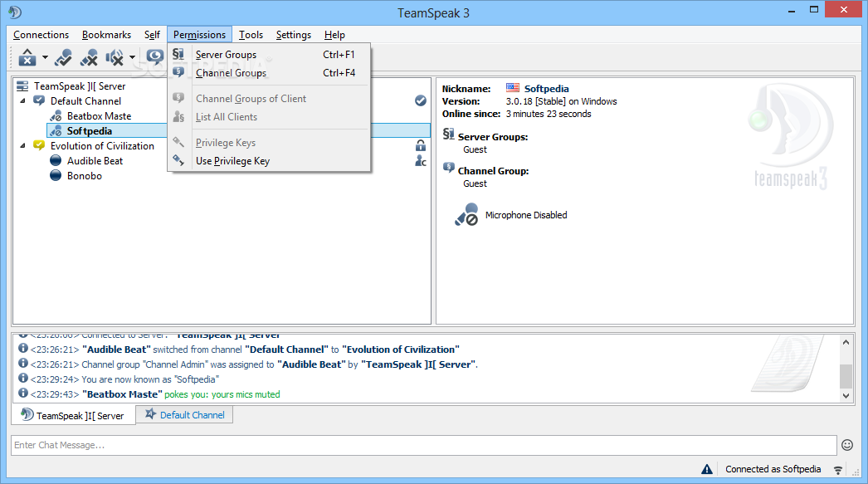868x484 pixels.
Task: Click the Enter Chat Message field
Action: (423, 445)
